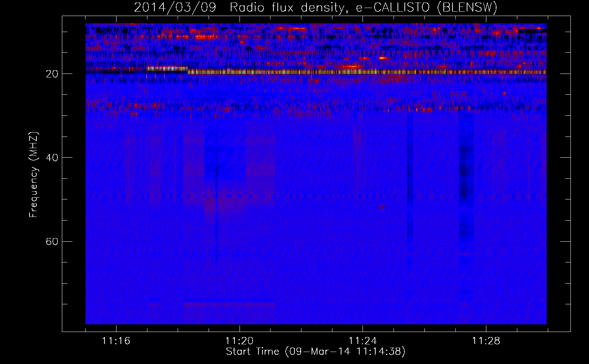Click the bright yellow emission band near 20 MHz
This screenshot has height=364, width=589.
coord(367,72)
